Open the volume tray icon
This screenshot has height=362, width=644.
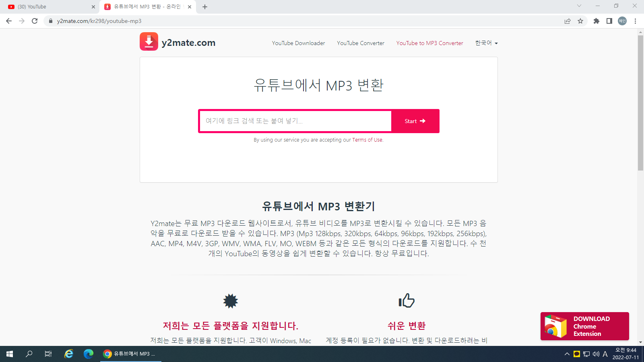(596, 354)
